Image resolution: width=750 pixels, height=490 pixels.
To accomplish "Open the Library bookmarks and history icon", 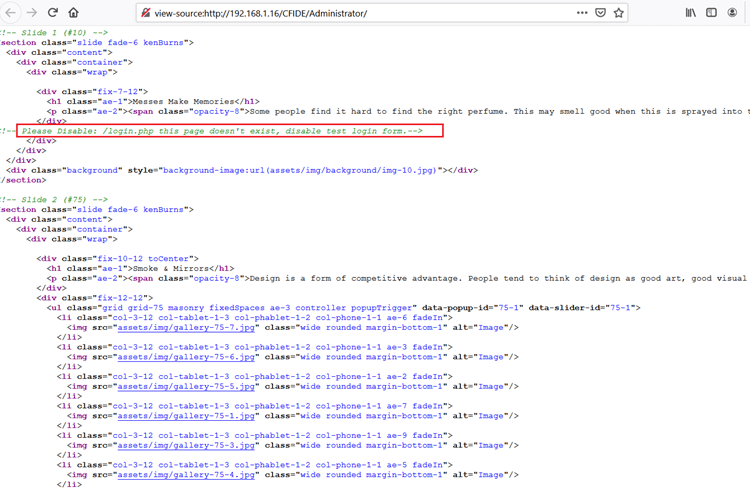I will 691,13.
